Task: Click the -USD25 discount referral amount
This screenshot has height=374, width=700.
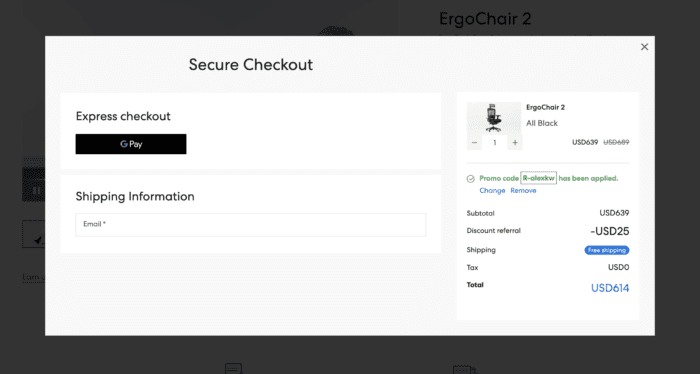Action: (609, 231)
